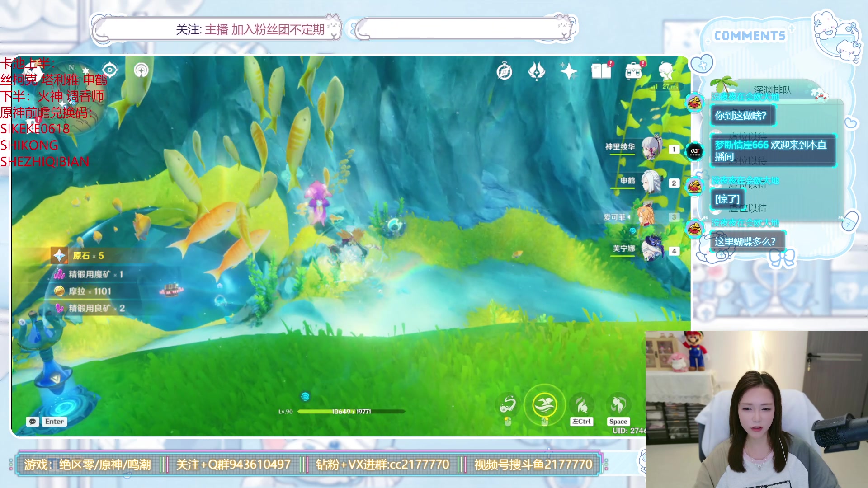Image resolution: width=868 pixels, height=488 pixels.
Task: Click the co-op mode icon
Action: [141, 70]
